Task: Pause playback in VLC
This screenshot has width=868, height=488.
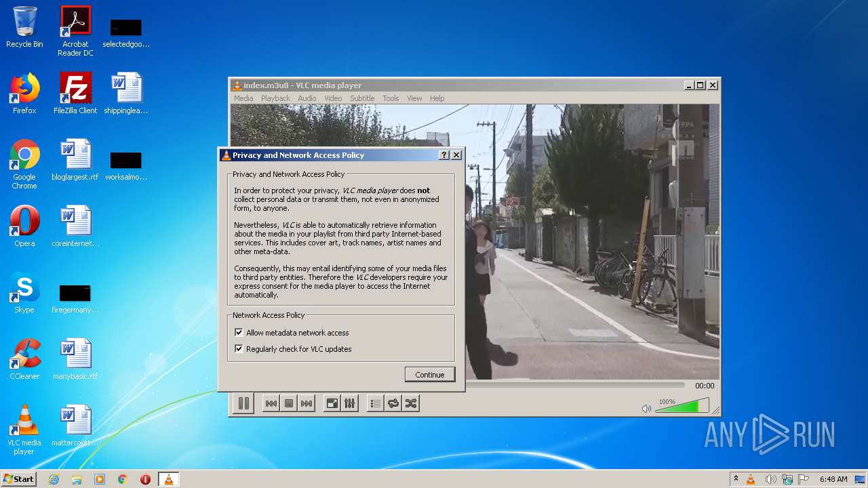Action: [x=243, y=403]
